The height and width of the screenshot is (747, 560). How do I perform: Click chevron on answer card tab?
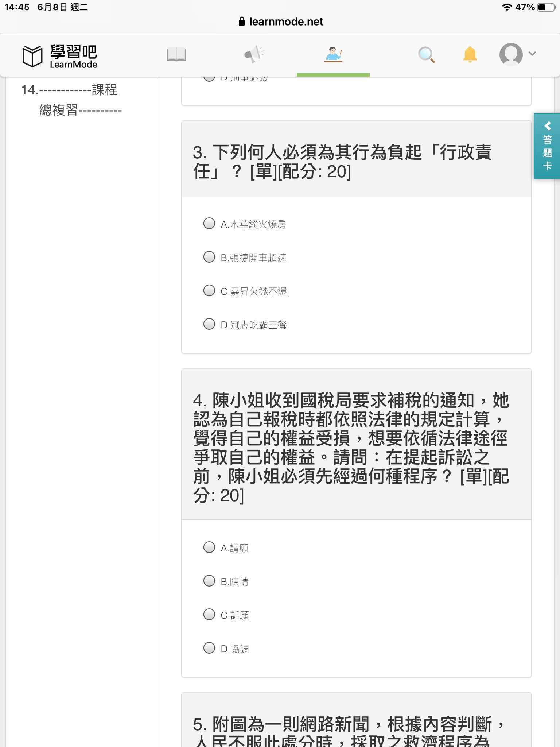547,126
